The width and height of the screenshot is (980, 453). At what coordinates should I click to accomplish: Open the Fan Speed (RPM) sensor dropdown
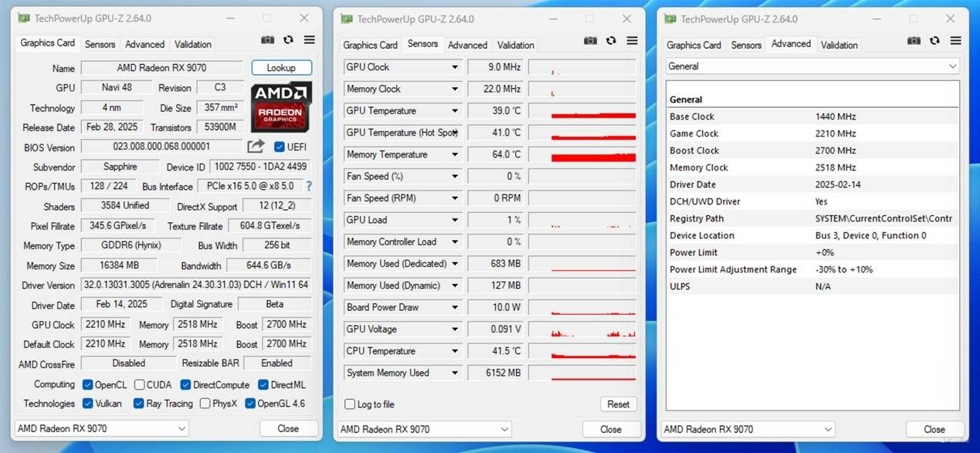point(455,198)
